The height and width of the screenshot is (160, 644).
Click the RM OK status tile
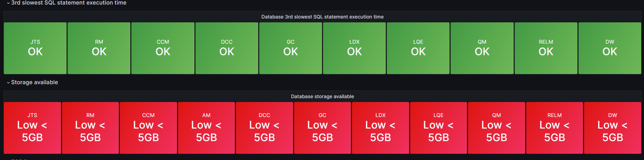[99, 48]
